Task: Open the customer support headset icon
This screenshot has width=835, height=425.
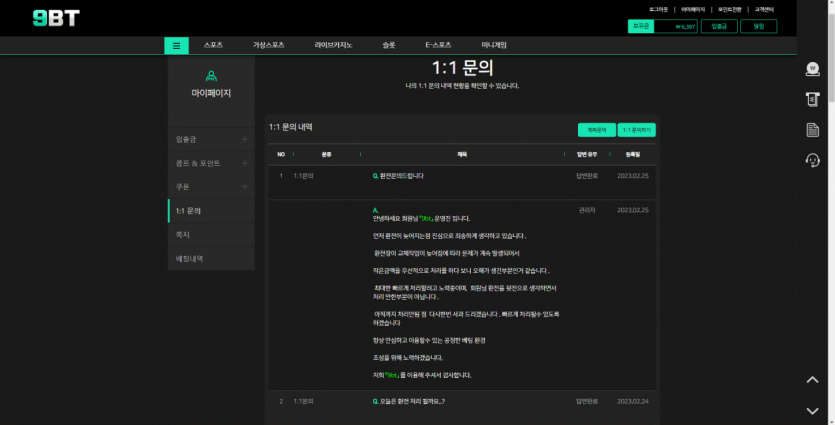Action: tap(813, 160)
